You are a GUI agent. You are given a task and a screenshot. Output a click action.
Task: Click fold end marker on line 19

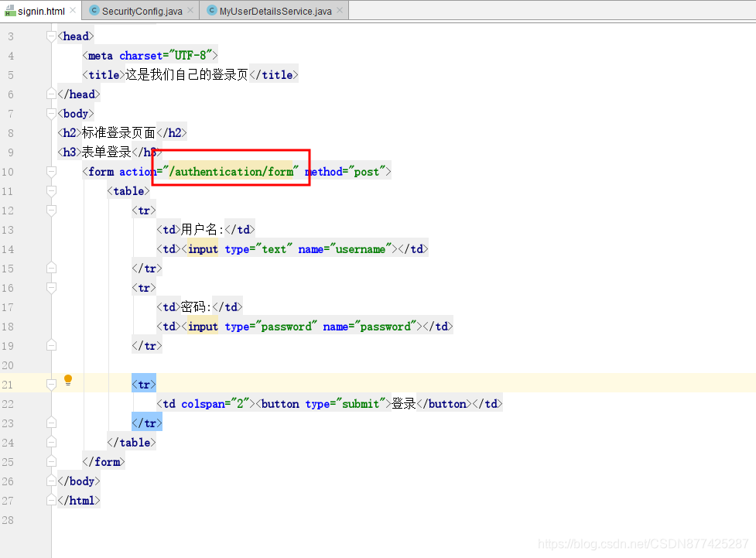[51, 346]
